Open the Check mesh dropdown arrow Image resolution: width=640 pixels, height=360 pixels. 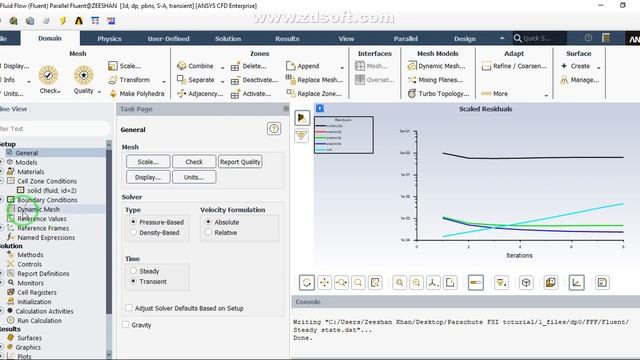(59, 91)
